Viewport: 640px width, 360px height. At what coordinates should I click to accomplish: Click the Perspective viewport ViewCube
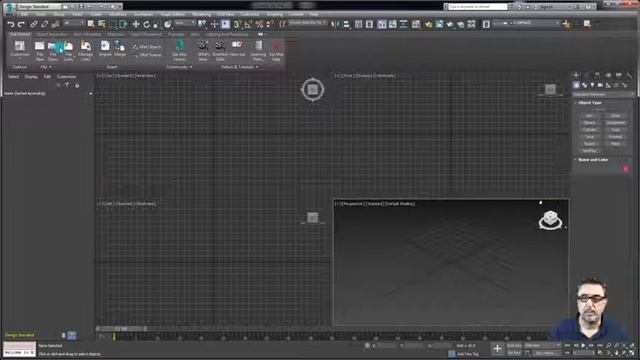click(x=550, y=220)
